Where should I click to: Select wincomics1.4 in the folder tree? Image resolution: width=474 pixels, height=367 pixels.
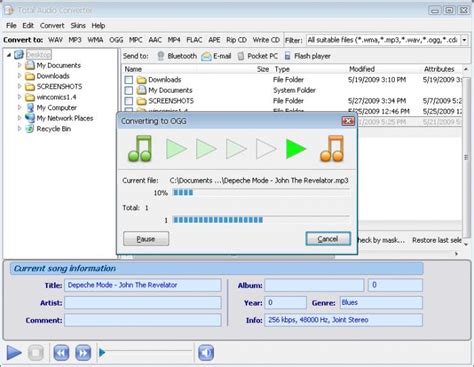(56, 97)
